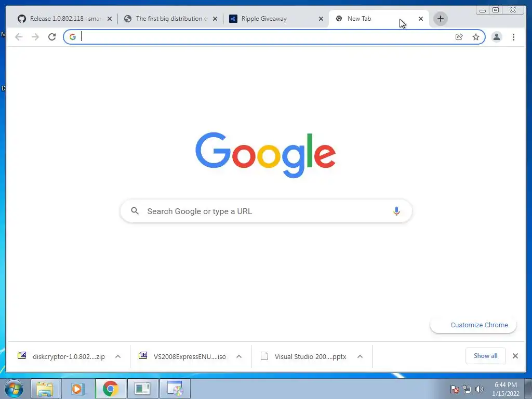This screenshot has width=532, height=399.
Task: Close the New Tab tab
Action: 421,19
